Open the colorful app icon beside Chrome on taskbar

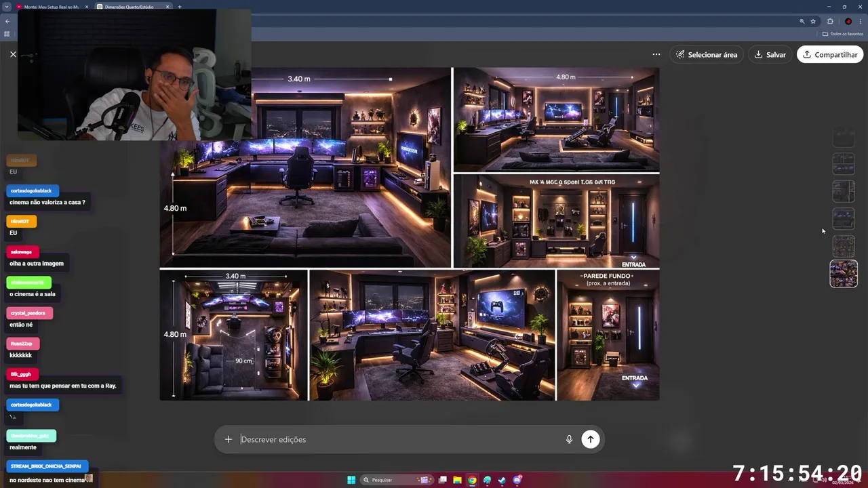coord(487,480)
